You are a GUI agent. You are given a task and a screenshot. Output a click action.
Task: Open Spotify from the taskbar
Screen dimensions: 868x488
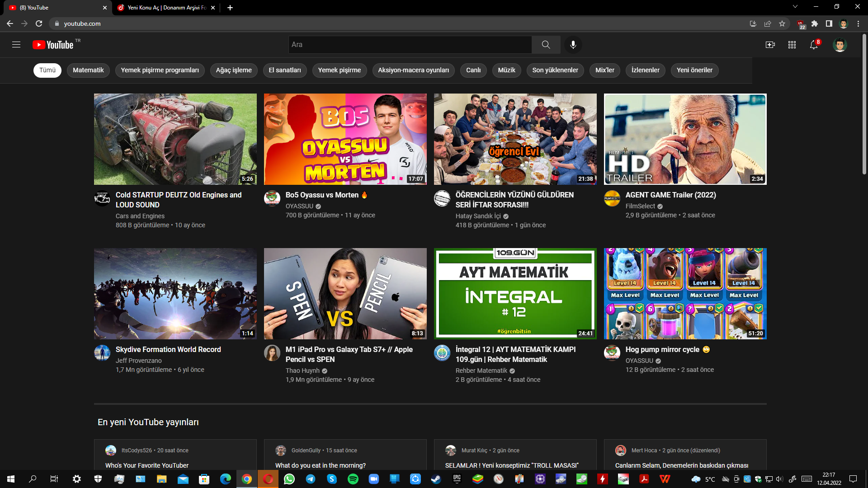353,479
